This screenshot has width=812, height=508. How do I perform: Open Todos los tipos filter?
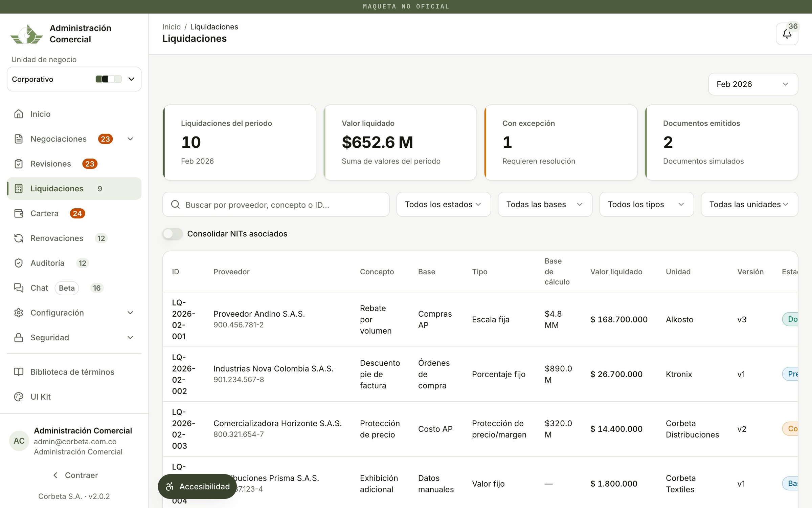[647, 205]
